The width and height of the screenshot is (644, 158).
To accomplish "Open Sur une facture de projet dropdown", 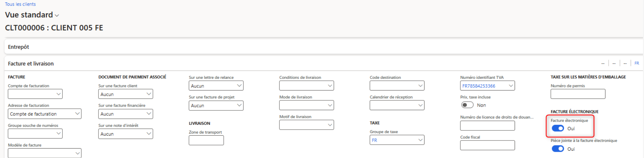I will click(x=216, y=106).
